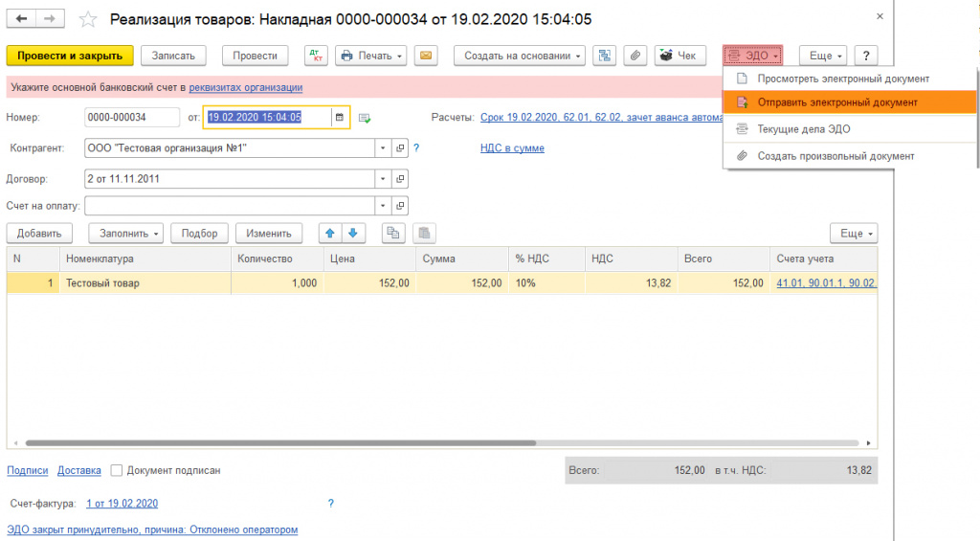The image size is (980, 541).
Task: Show Дт/Кт accounting entries icon
Action: click(x=316, y=56)
